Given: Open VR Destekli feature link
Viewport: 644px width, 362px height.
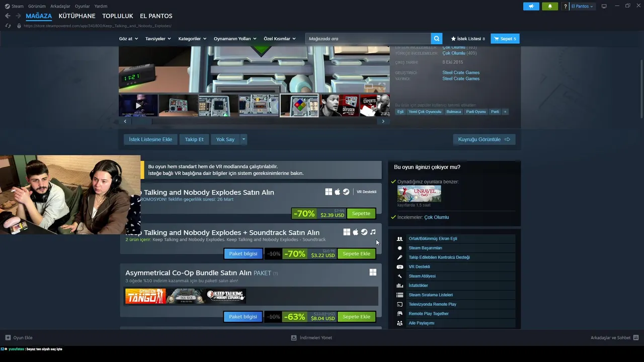Looking at the screenshot, I should [419, 267].
